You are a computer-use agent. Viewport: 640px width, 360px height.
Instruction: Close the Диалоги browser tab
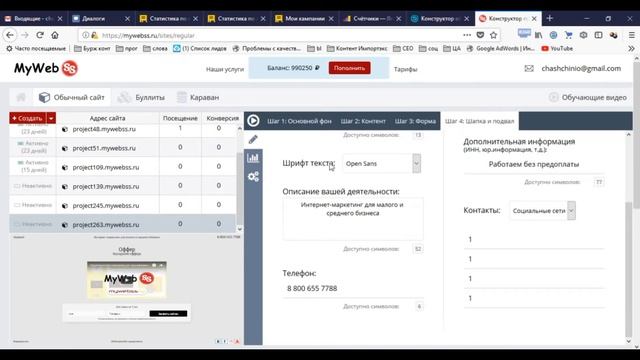tap(127, 18)
